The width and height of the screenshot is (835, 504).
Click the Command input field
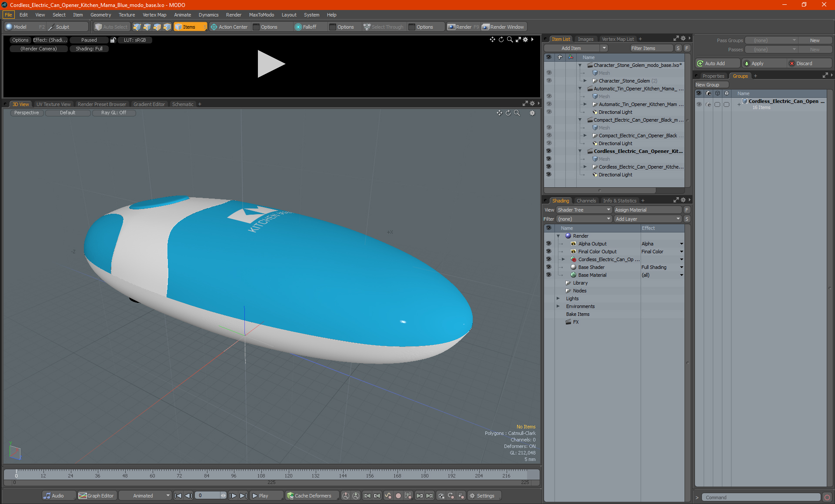click(x=762, y=497)
